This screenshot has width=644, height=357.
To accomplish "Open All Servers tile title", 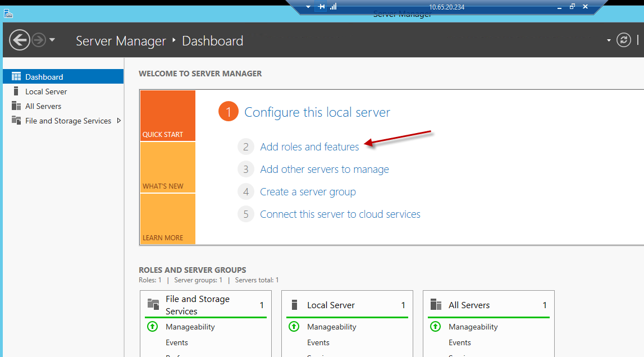I will coord(469,305).
